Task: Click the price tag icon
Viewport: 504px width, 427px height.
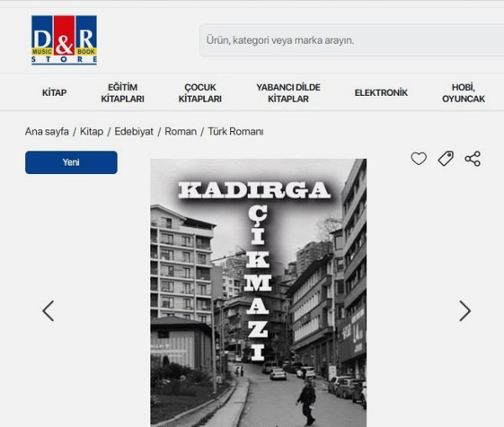Action: (x=445, y=159)
